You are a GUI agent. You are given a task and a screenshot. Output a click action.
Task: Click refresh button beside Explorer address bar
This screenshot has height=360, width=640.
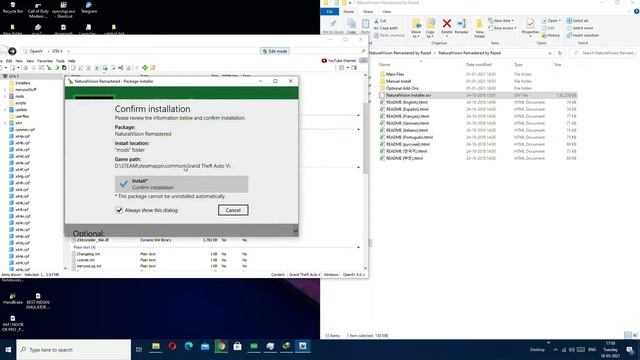tap(560, 53)
